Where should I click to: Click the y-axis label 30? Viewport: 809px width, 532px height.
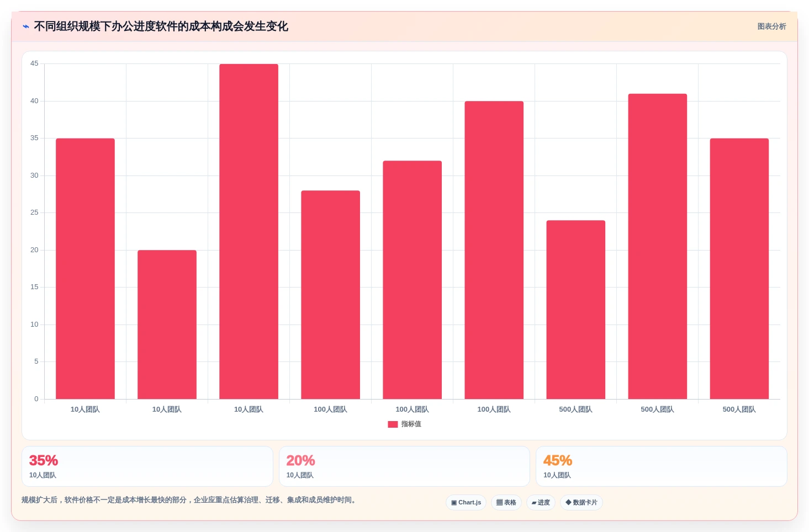(34, 175)
